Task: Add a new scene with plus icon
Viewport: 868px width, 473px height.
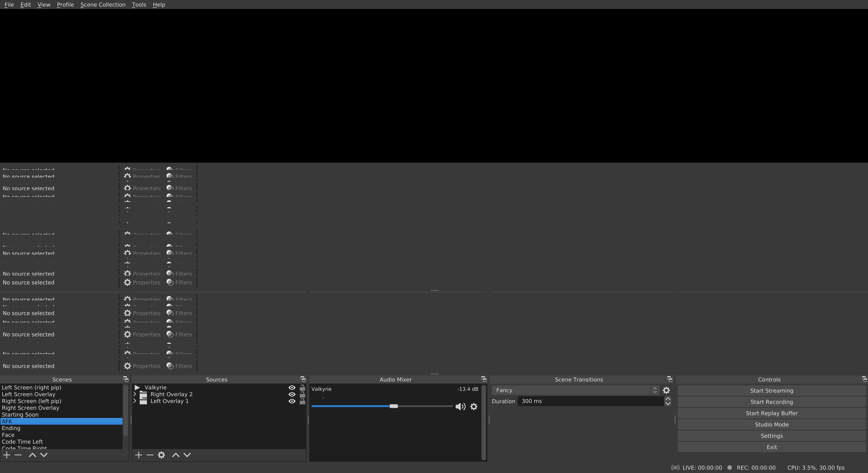Action: click(7, 455)
